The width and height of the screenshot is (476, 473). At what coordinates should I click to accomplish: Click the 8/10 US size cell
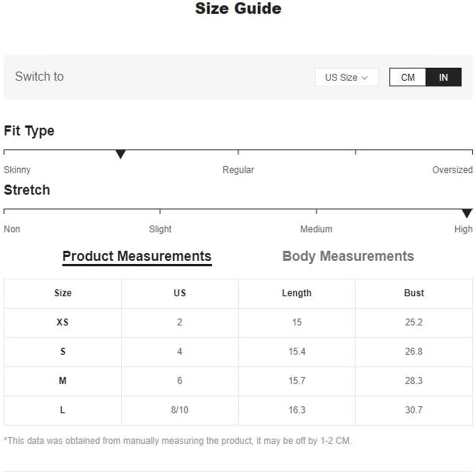click(180, 410)
